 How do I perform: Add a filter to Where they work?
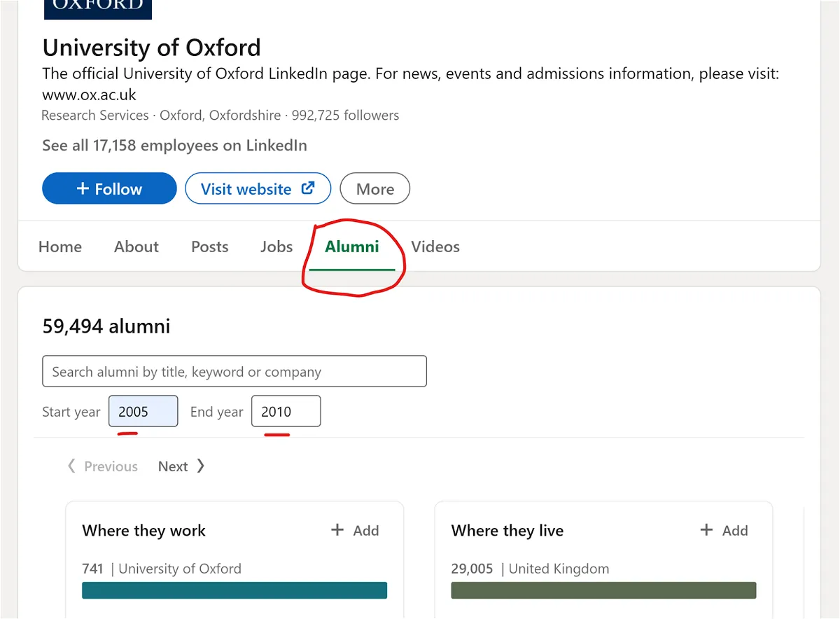(355, 531)
